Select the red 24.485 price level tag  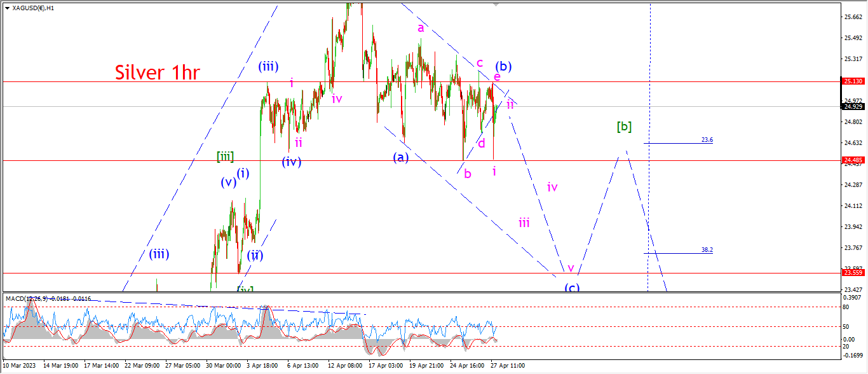852,160
